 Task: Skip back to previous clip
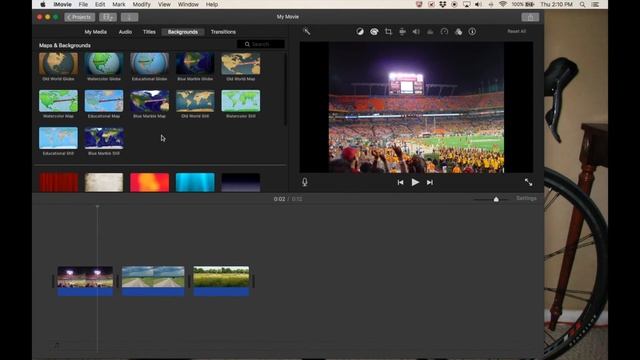(400, 182)
